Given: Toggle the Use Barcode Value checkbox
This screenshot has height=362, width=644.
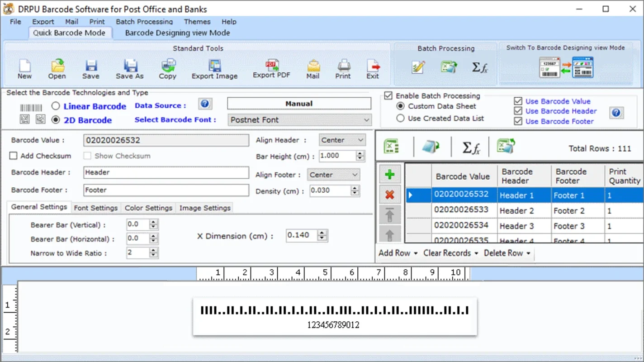Looking at the screenshot, I should [518, 101].
